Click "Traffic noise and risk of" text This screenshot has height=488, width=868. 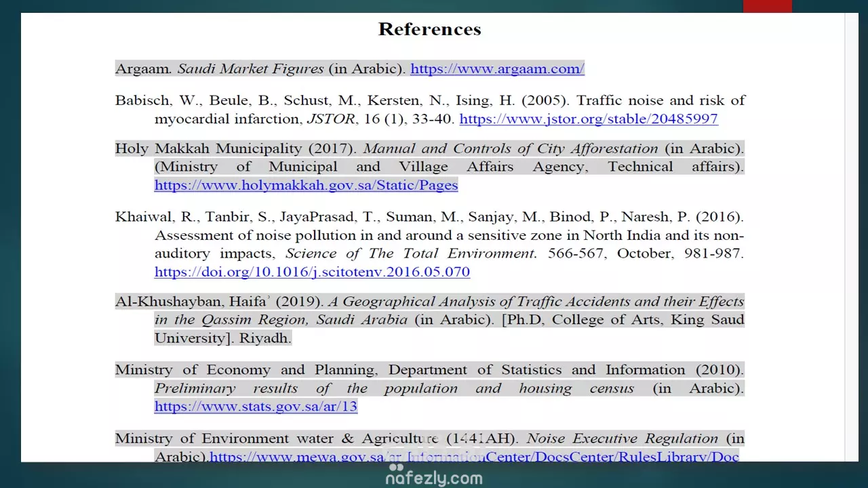click(660, 100)
